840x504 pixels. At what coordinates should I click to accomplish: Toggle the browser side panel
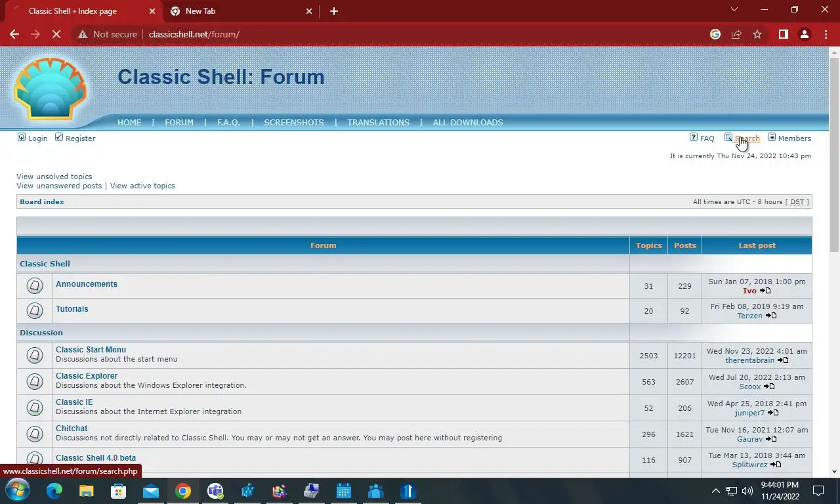coord(783,34)
